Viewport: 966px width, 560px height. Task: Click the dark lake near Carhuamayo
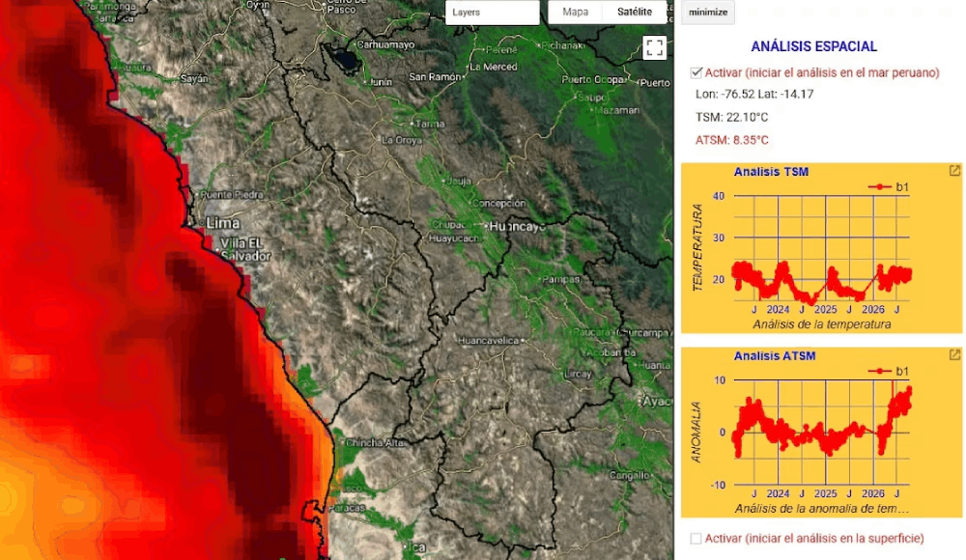(344, 59)
